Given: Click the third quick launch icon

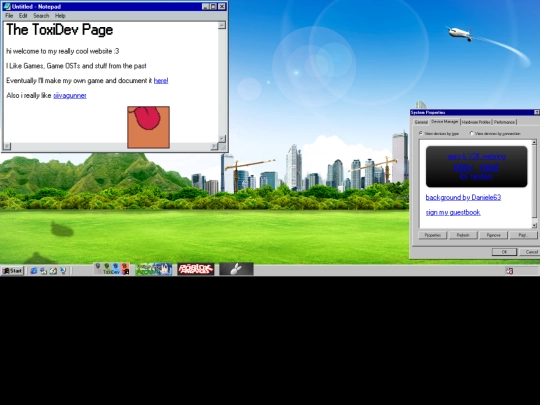Looking at the screenshot, I should coord(53,271).
